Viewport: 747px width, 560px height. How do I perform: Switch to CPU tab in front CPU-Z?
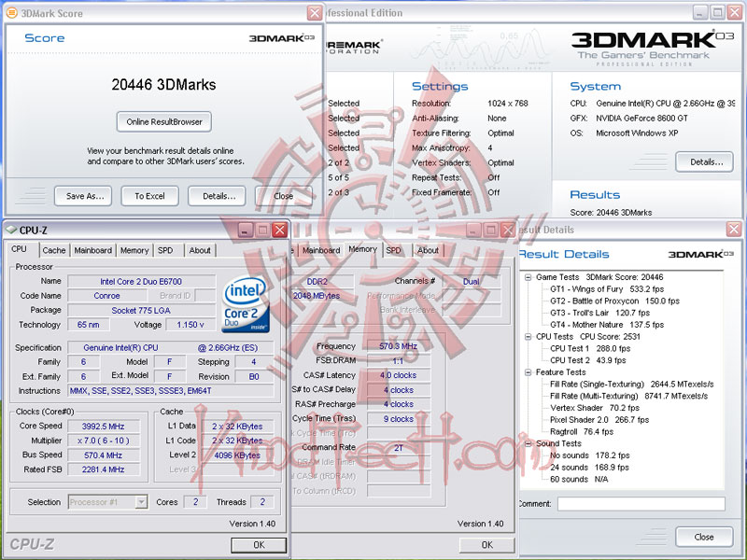point(19,249)
